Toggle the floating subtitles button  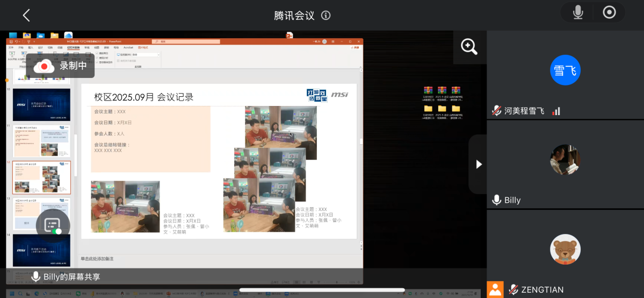[x=53, y=226]
